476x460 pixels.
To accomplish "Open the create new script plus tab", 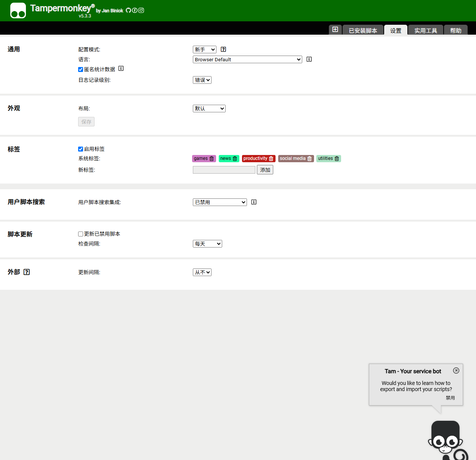I will click(x=335, y=29).
